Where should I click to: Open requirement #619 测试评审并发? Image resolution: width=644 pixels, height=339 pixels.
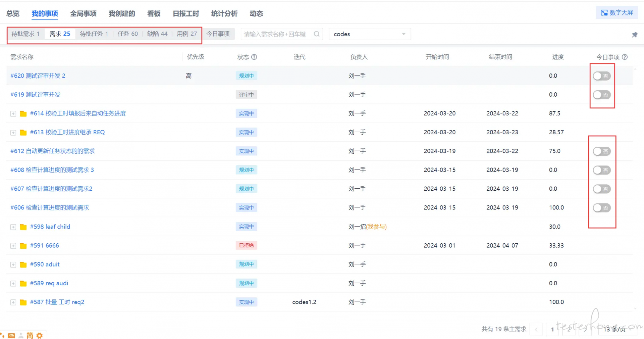pos(35,94)
